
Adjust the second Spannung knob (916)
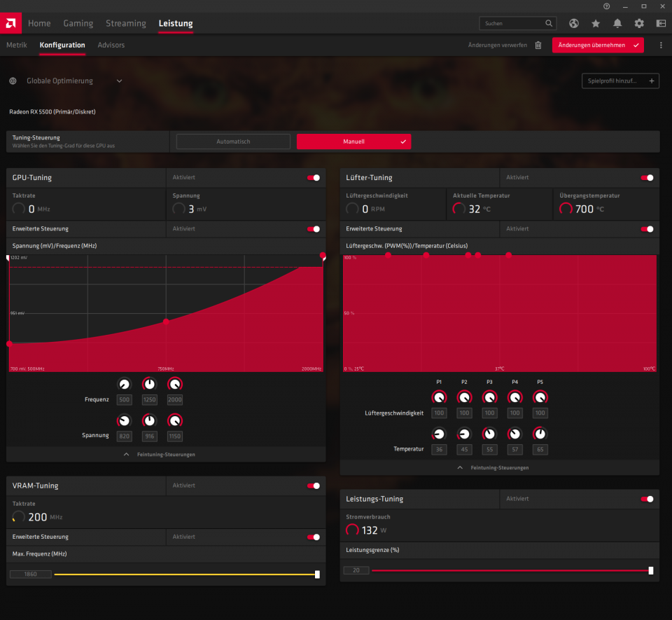[x=149, y=420]
